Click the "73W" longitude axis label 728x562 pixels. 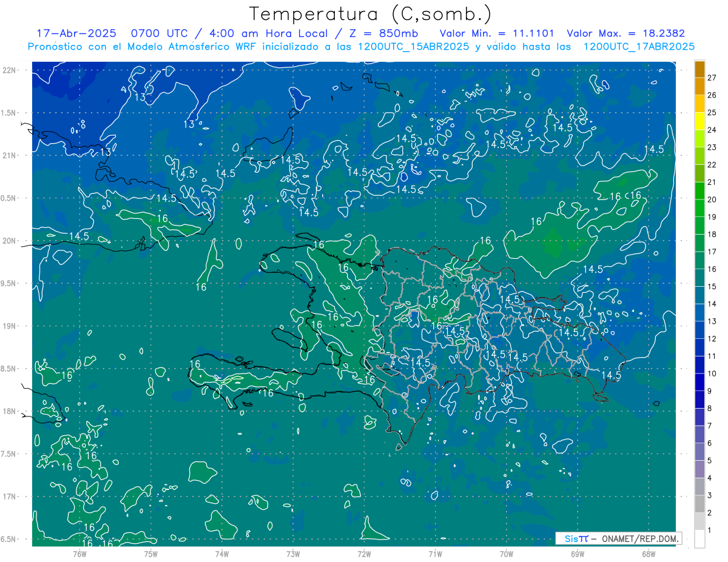tap(293, 554)
